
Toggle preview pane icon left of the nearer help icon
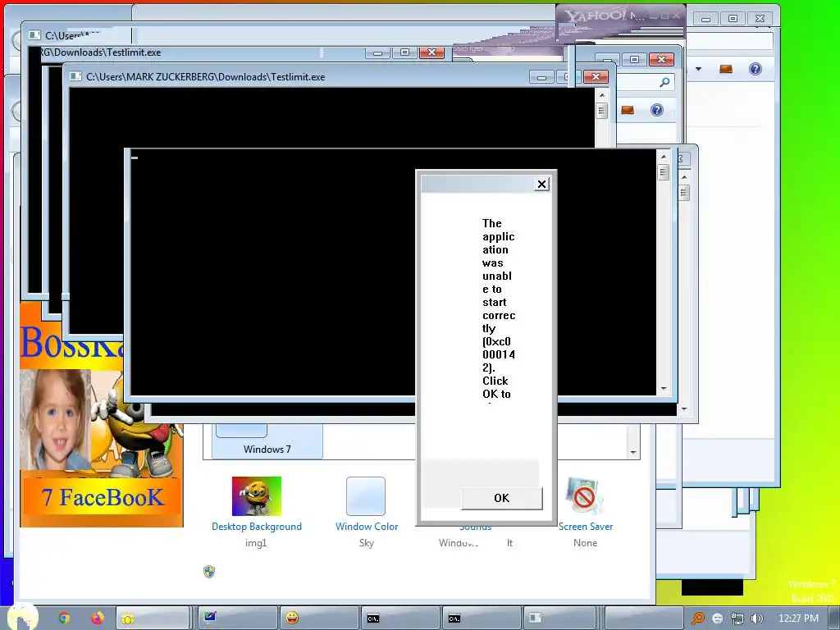(628, 110)
